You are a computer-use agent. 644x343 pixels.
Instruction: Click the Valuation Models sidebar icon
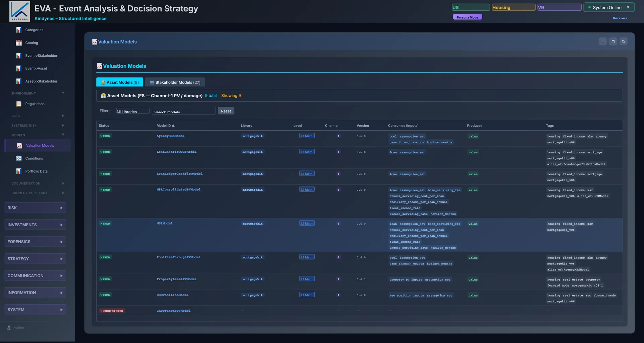coord(19,145)
